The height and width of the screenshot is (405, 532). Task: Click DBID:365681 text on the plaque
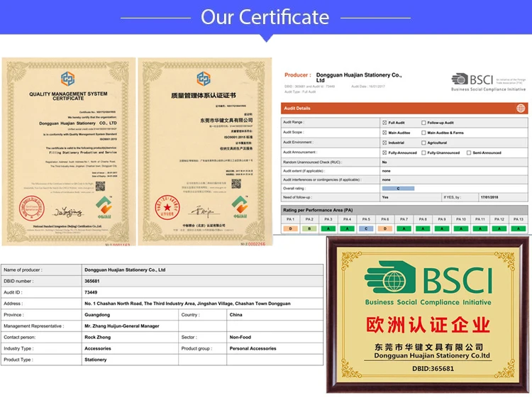pos(433,369)
